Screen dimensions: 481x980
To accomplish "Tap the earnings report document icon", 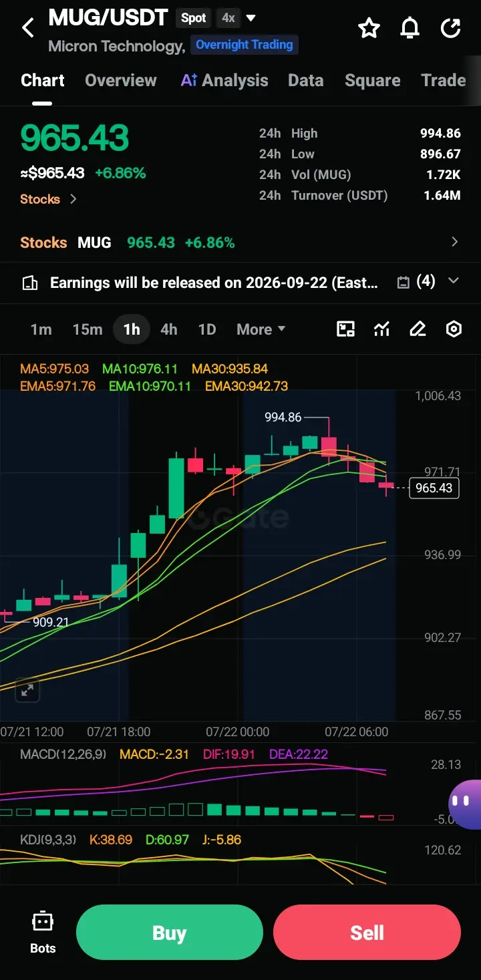I will click(30, 283).
